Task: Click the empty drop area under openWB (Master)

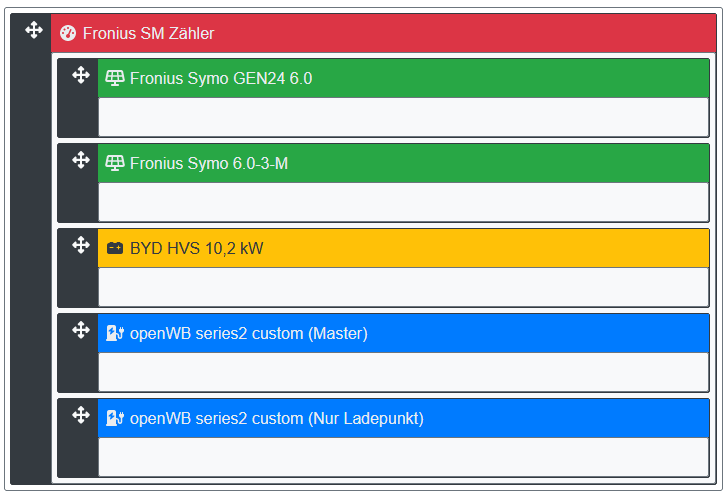Action: 403,372
